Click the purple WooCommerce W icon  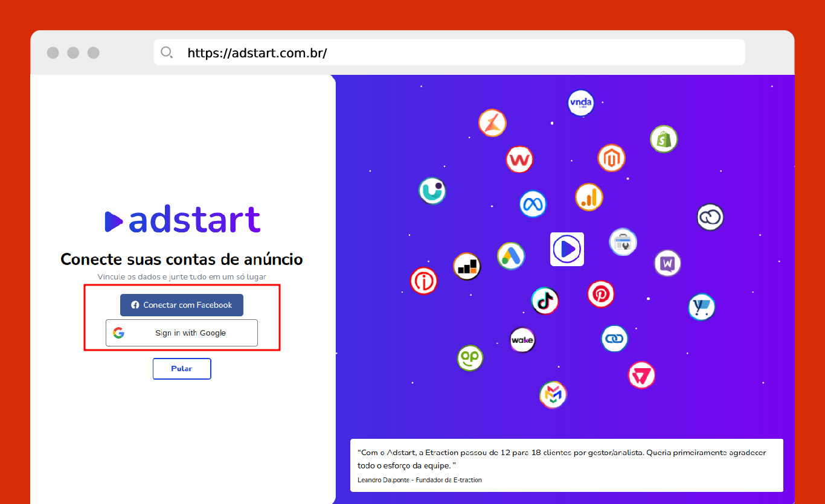pyautogui.click(x=667, y=263)
